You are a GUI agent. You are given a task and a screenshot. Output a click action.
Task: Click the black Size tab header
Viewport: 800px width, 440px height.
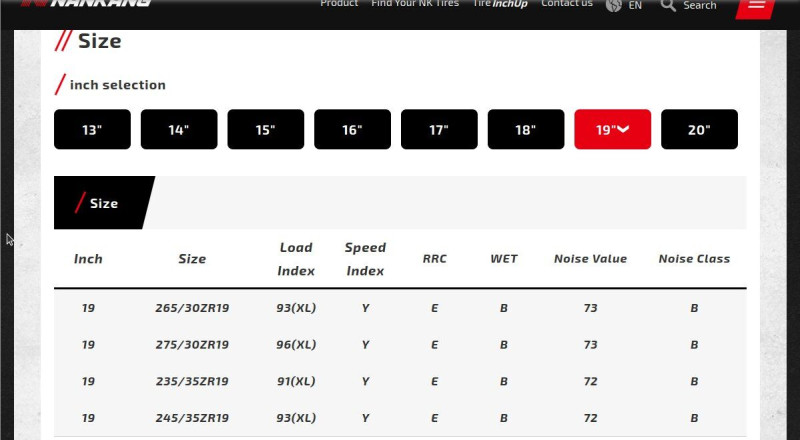[104, 203]
